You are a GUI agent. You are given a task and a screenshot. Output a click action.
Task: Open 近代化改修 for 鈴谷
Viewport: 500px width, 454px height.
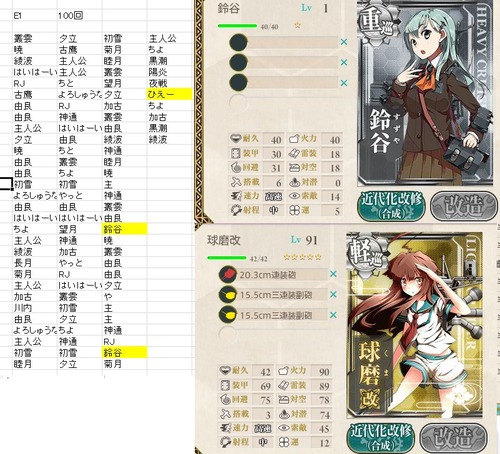point(391,206)
